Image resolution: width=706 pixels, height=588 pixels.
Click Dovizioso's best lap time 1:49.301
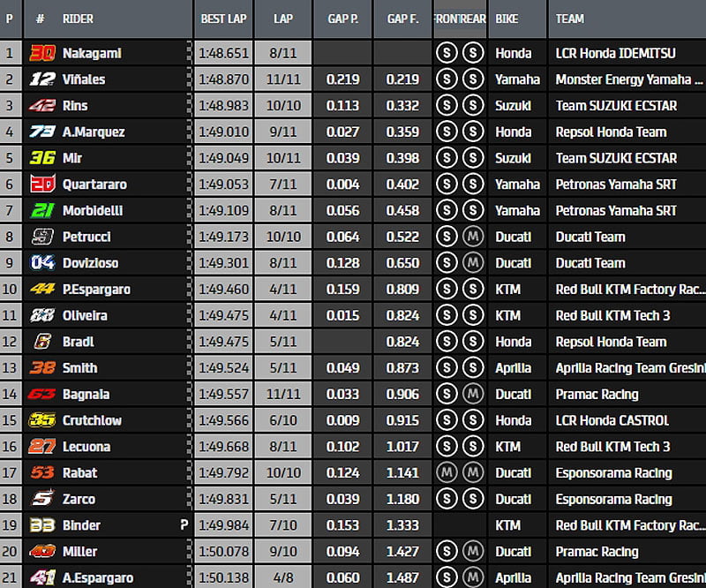(x=223, y=263)
